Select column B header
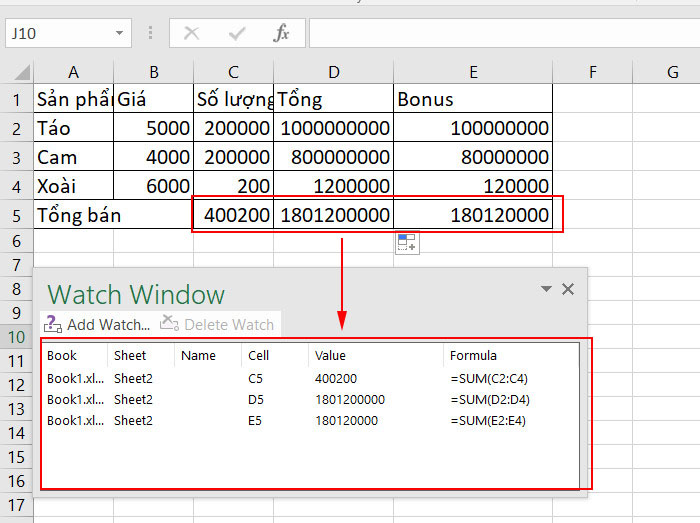The image size is (700, 523). pos(154,72)
